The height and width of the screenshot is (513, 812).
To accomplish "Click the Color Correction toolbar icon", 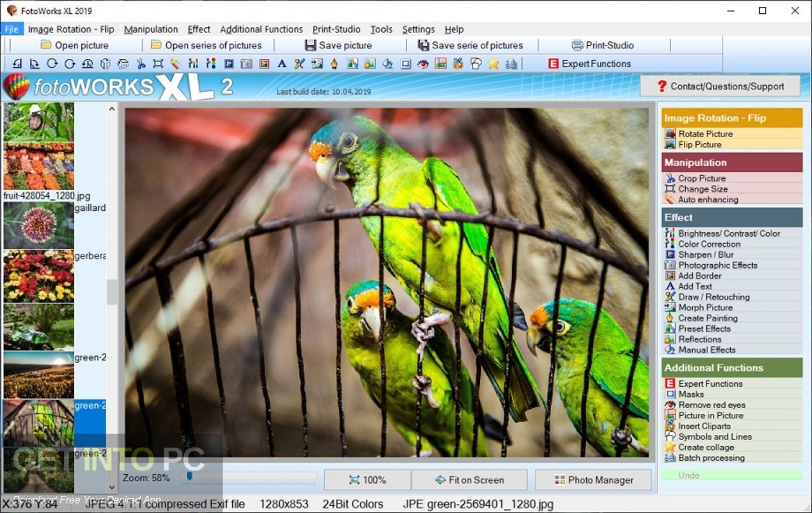I will click(211, 63).
